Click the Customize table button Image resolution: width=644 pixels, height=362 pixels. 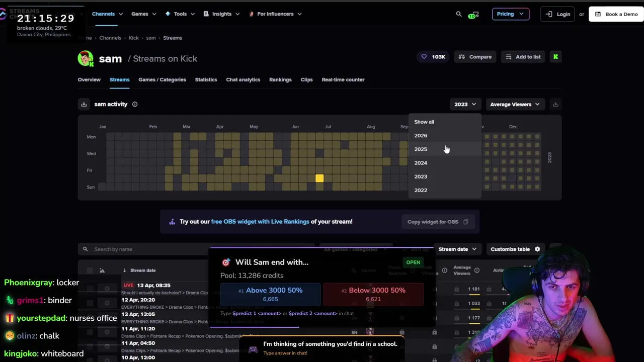515,249
